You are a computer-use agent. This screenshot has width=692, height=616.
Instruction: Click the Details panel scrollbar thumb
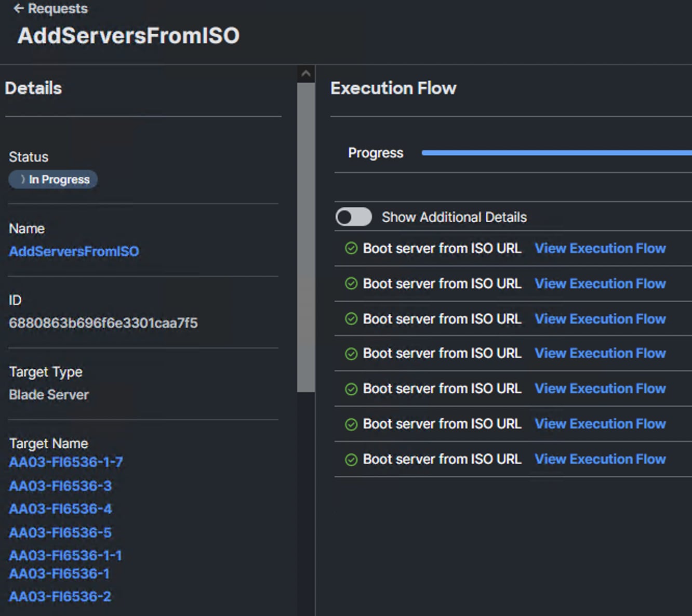tap(306, 236)
